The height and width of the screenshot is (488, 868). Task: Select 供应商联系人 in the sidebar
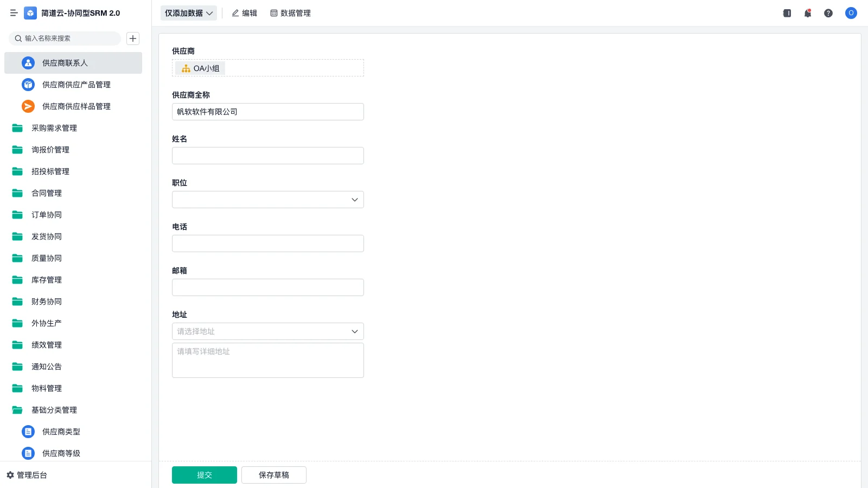click(73, 63)
